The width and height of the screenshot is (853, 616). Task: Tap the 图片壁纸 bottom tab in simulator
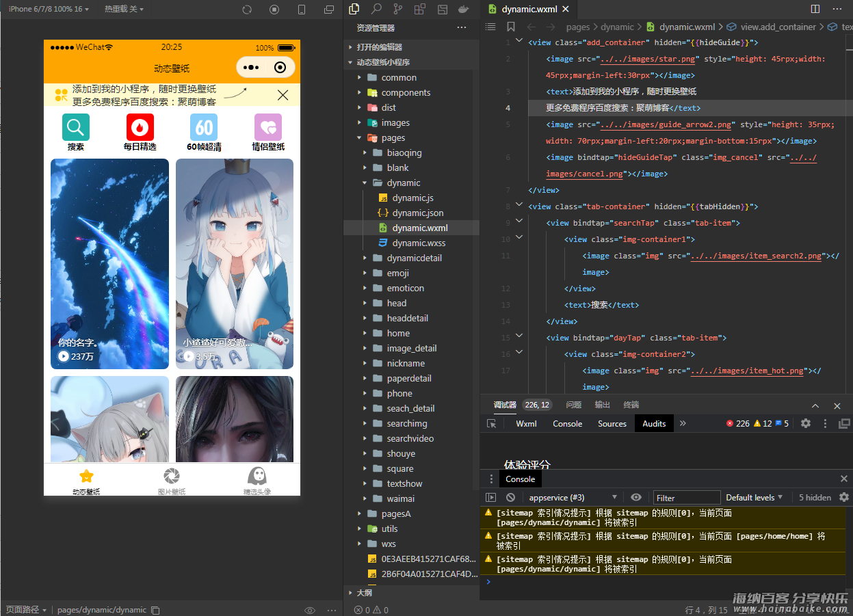pos(172,480)
